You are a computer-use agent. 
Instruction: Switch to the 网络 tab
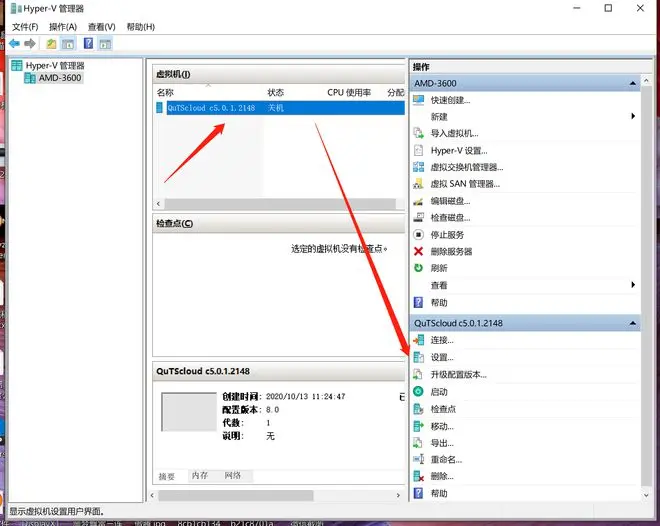click(x=233, y=476)
